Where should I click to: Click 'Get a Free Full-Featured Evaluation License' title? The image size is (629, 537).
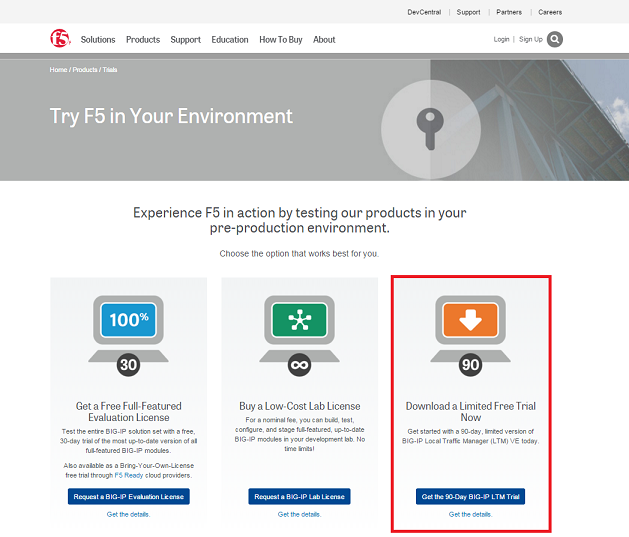coord(129,412)
